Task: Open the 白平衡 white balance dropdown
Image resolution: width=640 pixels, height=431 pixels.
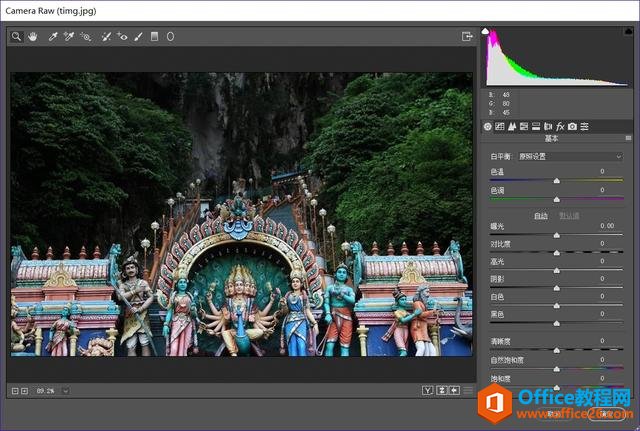Action: pos(569,156)
